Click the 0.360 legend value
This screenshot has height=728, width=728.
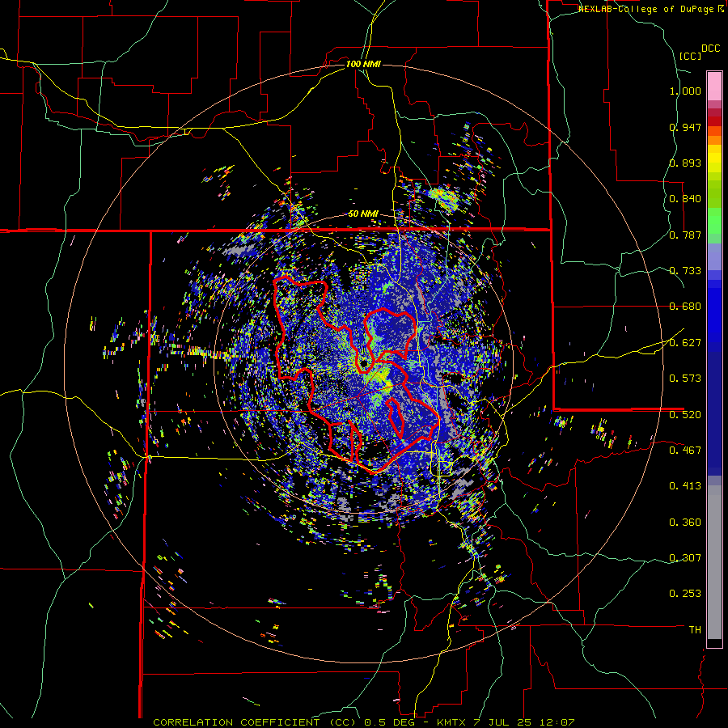[x=685, y=523]
